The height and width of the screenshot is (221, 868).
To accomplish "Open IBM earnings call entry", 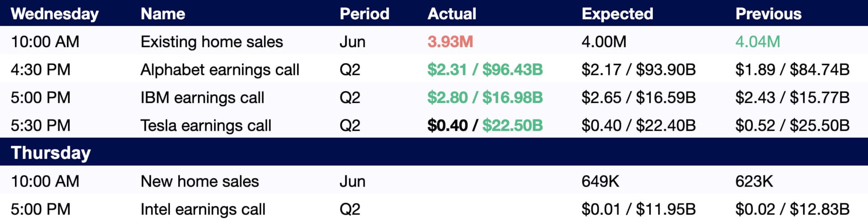I will (x=203, y=98).
